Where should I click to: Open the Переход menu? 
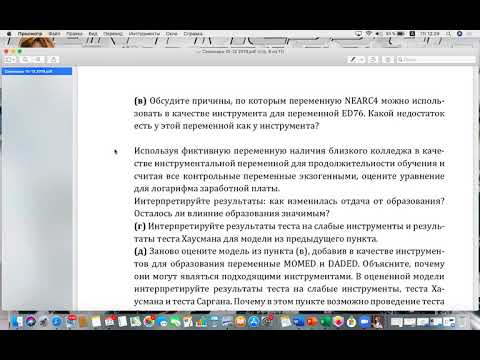tap(113, 34)
